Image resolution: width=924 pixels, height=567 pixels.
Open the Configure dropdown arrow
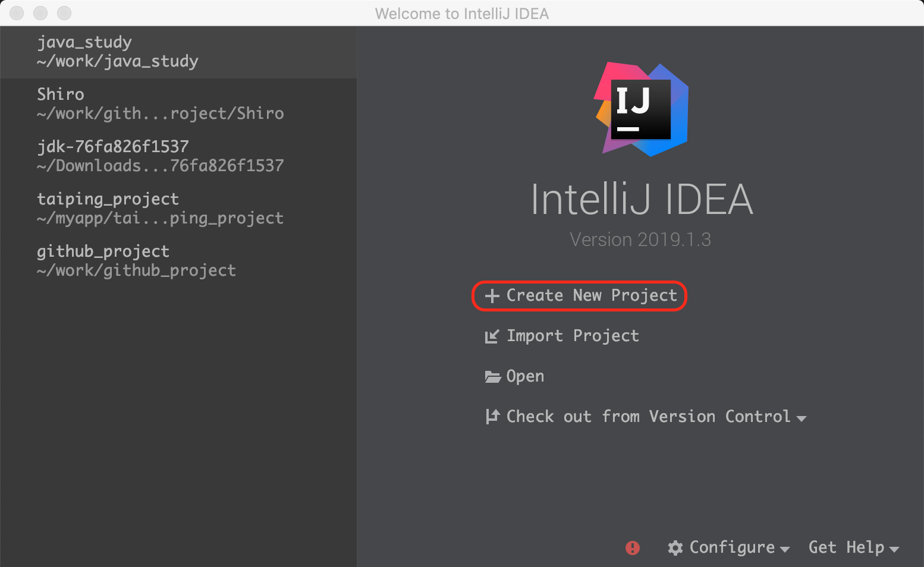(x=784, y=549)
